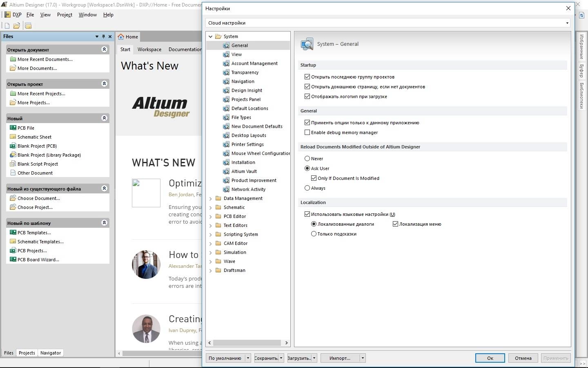The width and height of the screenshot is (588, 368).
Task: Toggle 'Отображать логотип при загрузке' checkbox
Action: [x=307, y=96]
